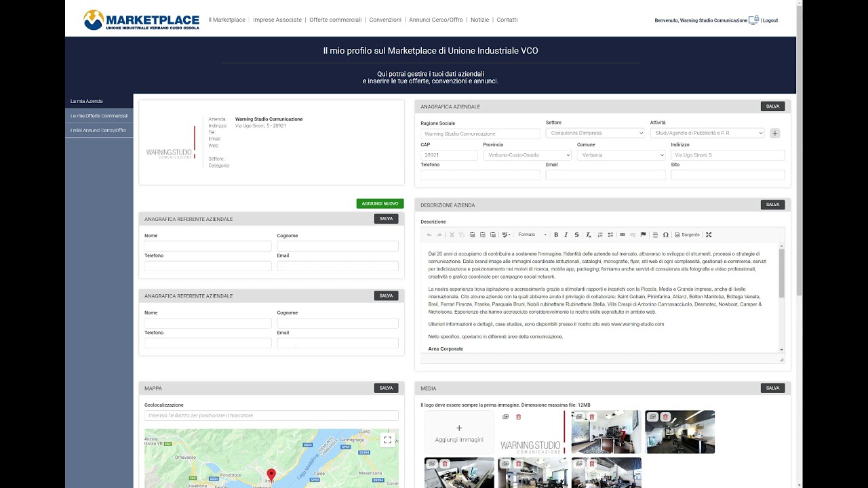Open Annunci Cerco/Offro in the top menu

[436, 20]
